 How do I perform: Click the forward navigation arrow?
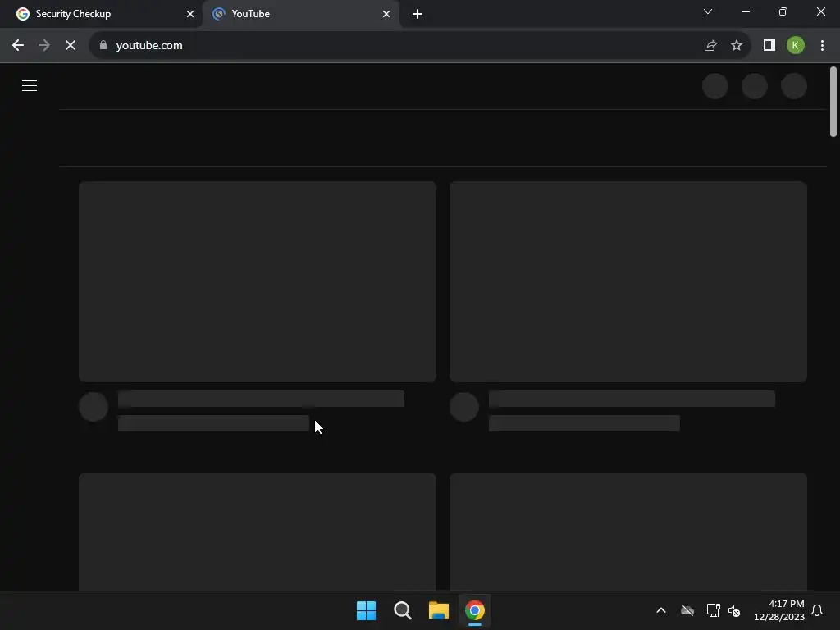(x=44, y=46)
